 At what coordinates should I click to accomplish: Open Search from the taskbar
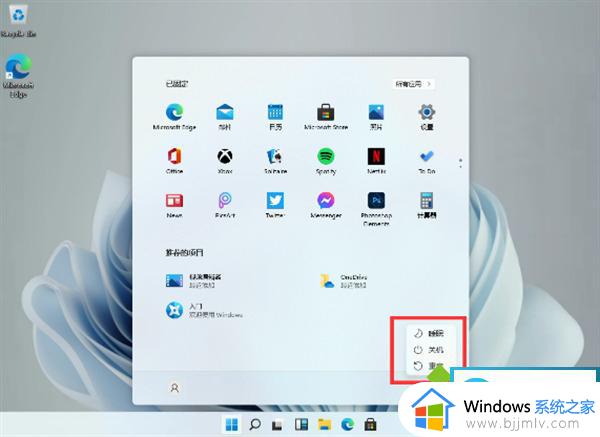(255, 424)
